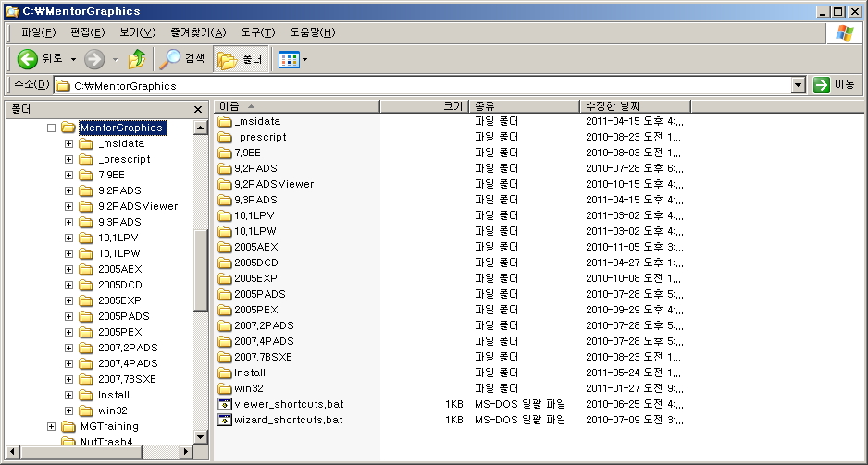Click the 9.3PADS name in file list
Screen dimensions: 868x465
(x=255, y=201)
